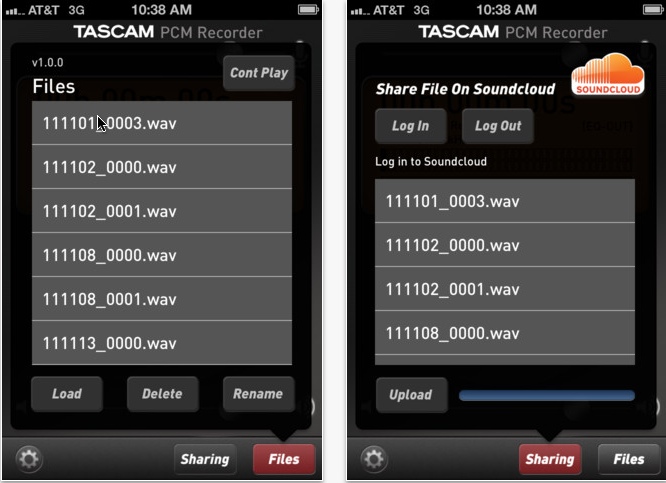This screenshot has width=666, height=483.
Task: Switch to Files tab in right screen
Action: tap(629, 459)
